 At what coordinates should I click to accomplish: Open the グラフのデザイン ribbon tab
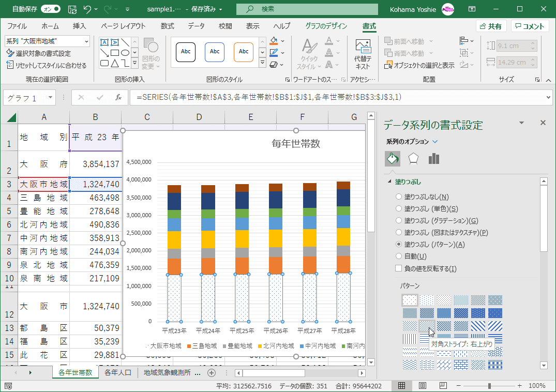[326, 26]
